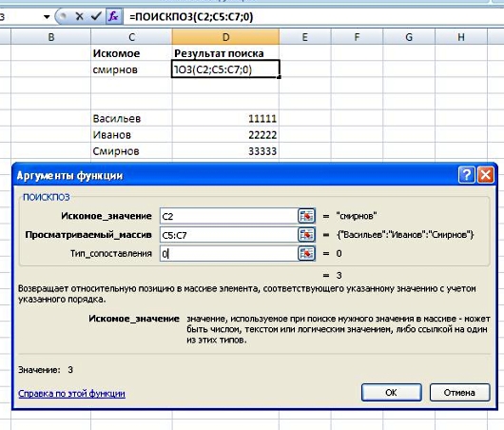Collapse dialog via Тип_сопоставления range selector icon

pyautogui.click(x=306, y=253)
